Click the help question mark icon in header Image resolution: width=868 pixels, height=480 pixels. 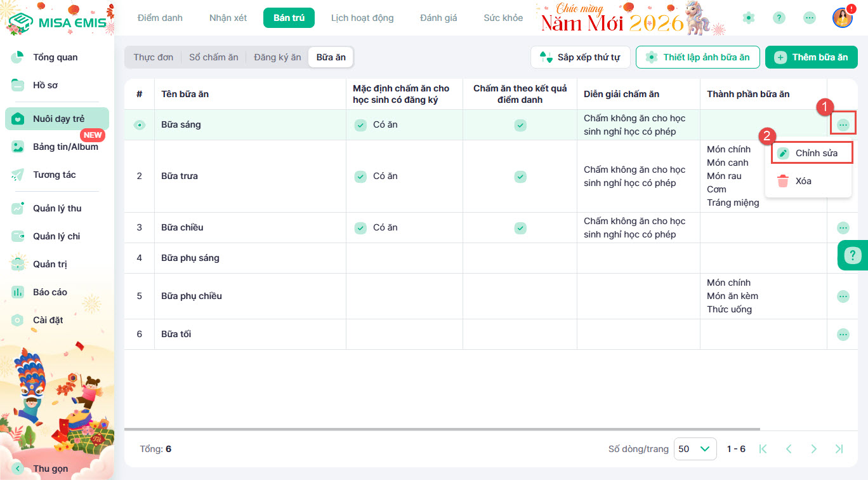[779, 18]
